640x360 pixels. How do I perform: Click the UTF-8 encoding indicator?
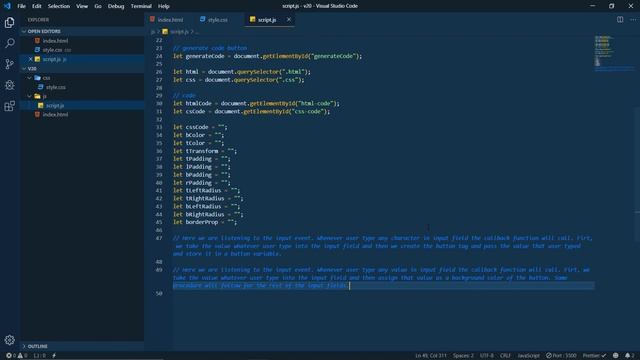pyautogui.click(x=487, y=356)
